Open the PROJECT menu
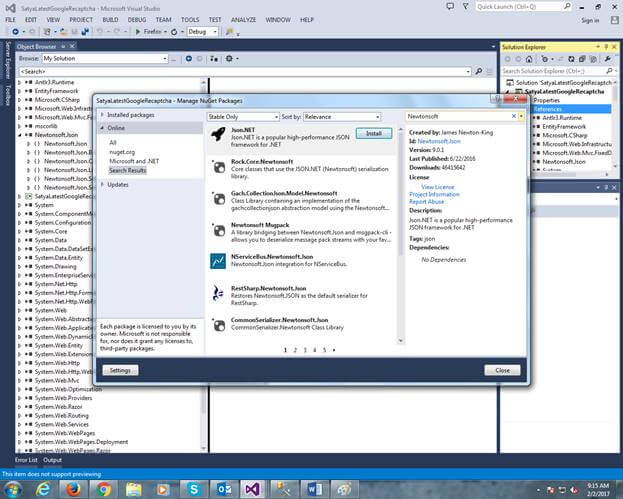Image resolution: width=623 pixels, height=499 pixels. (81, 19)
